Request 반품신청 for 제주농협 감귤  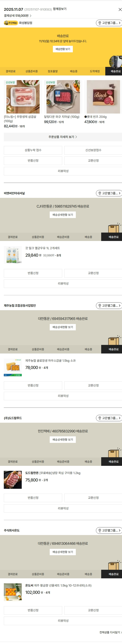tap(33, 385)
